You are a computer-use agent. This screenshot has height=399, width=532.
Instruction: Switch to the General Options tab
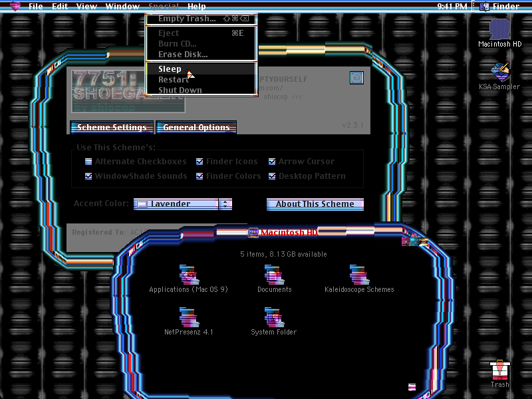(x=196, y=127)
